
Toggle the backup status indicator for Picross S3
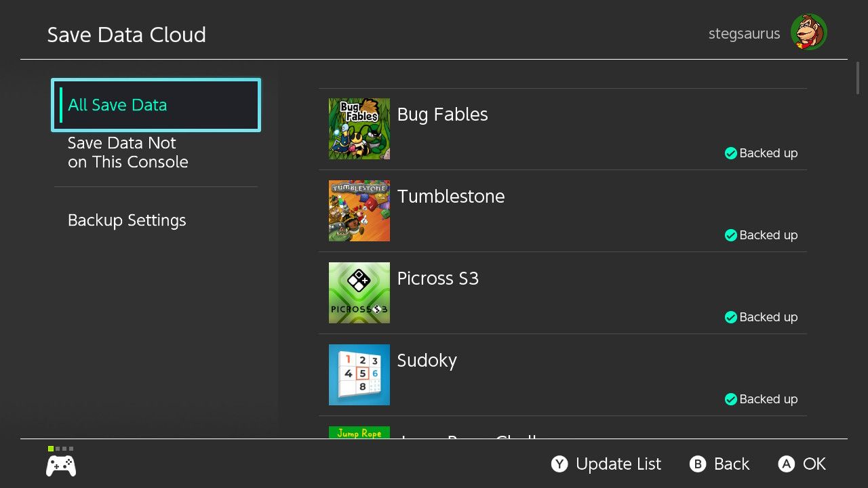tap(731, 317)
